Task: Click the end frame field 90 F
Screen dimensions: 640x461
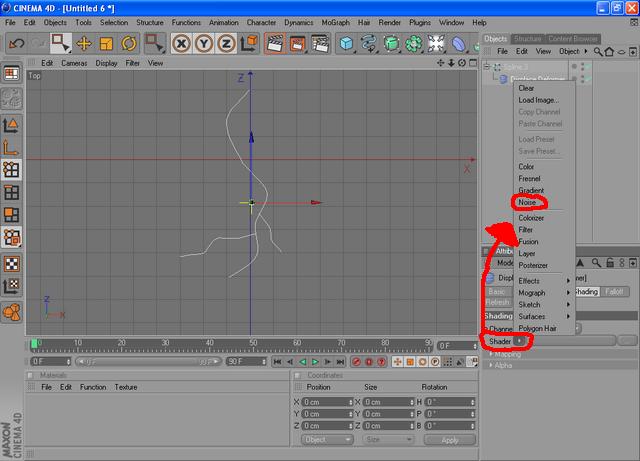Action: [x=246, y=362]
